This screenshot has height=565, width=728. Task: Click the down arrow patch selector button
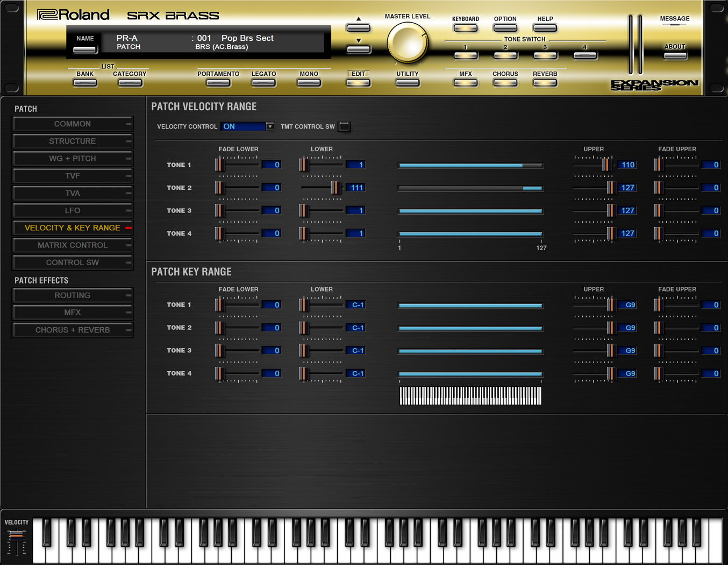tap(358, 50)
